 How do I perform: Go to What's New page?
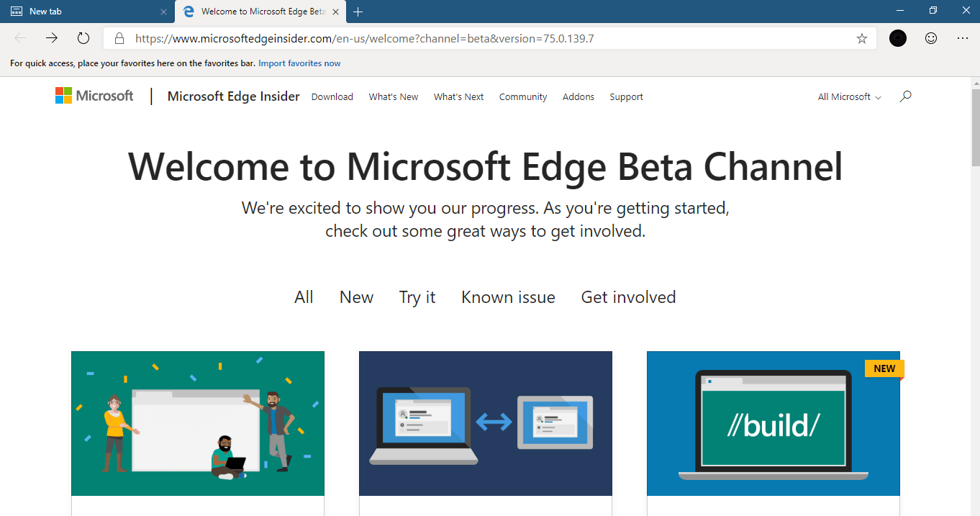pos(394,97)
